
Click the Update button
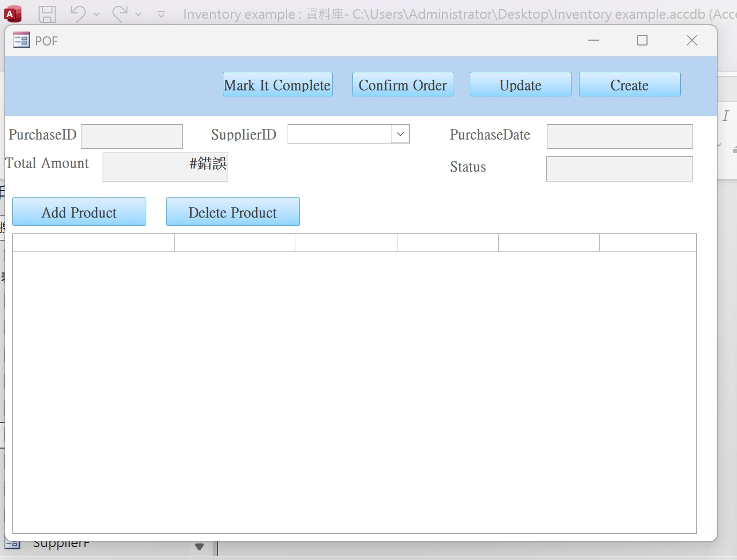521,85
